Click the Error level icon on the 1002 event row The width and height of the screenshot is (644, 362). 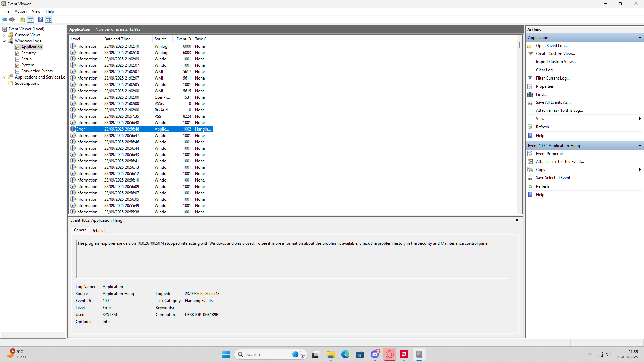point(73,129)
